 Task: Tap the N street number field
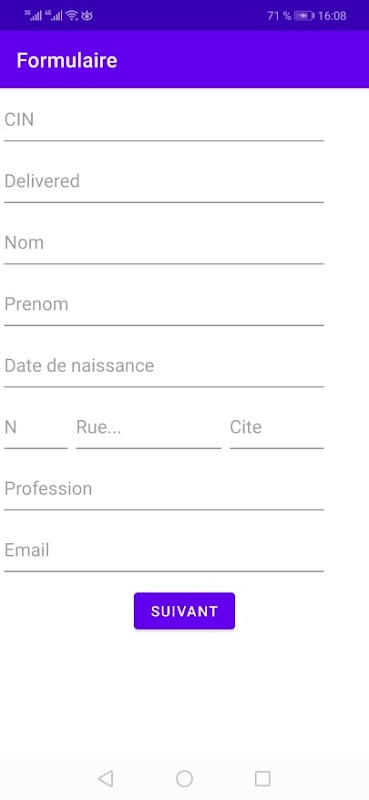point(36,428)
